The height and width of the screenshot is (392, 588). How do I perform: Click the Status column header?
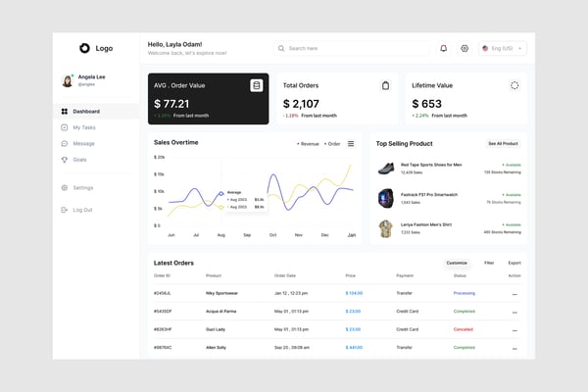coord(460,275)
